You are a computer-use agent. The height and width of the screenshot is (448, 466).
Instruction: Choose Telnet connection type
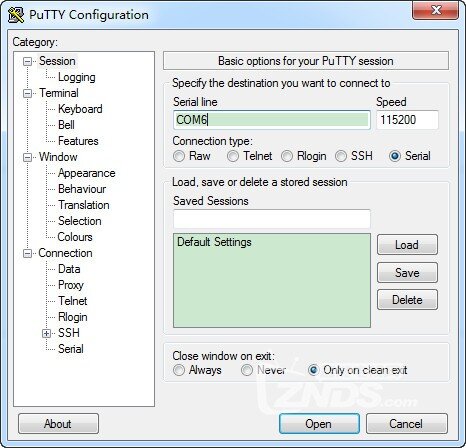click(x=233, y=156)
